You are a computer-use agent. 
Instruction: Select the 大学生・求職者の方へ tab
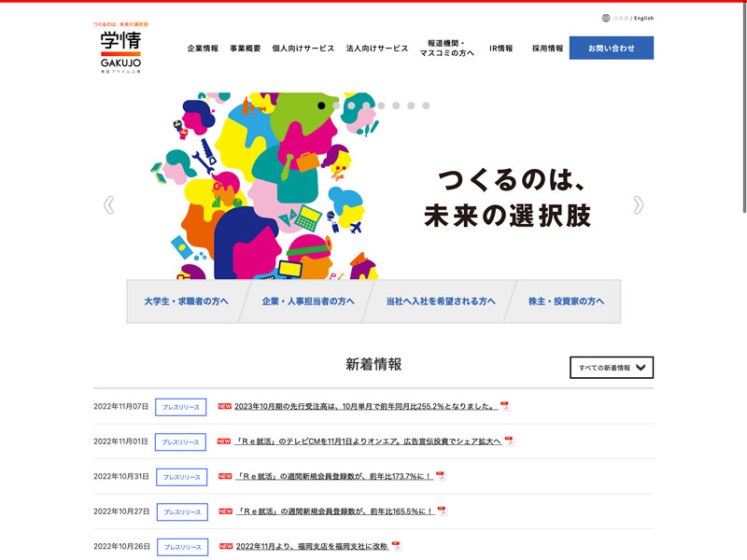click(x=186, y=301)
